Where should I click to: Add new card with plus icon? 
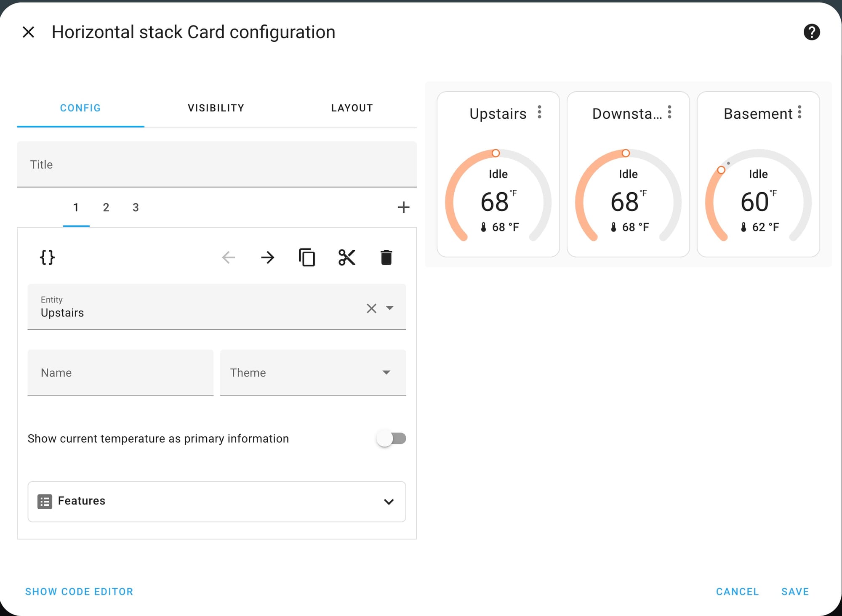click(403, 207)
